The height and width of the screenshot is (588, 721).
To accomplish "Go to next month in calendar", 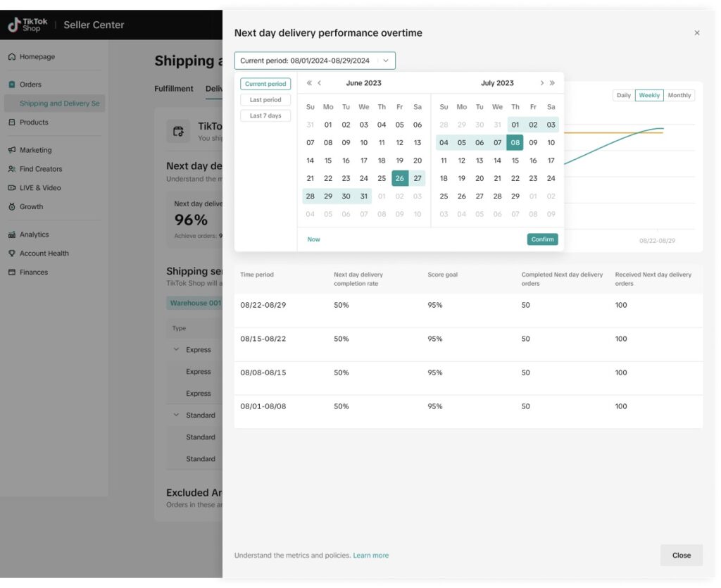I will click(541, 83).
